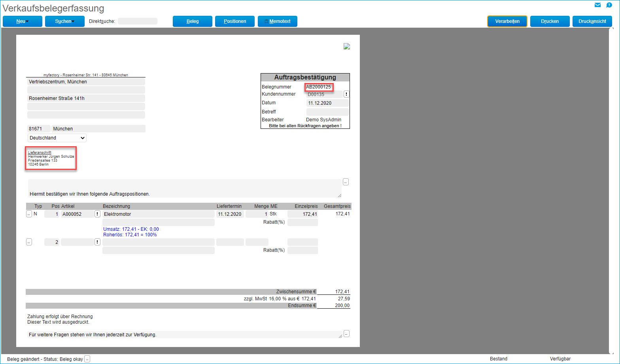Click the Datum field showing 11.12.2020
The image size is (620, 364).
[x=327, y=103]
